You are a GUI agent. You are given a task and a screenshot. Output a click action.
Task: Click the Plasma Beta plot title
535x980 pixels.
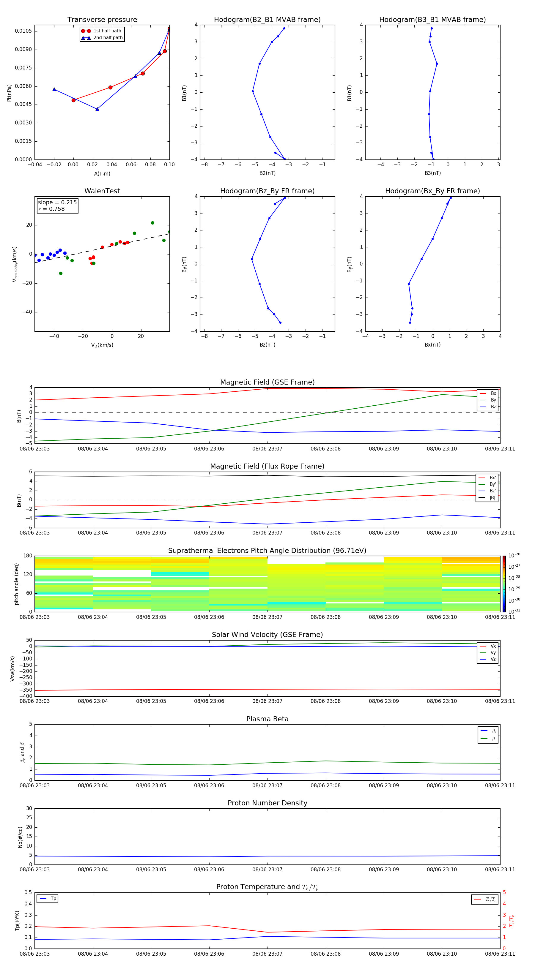267,719
